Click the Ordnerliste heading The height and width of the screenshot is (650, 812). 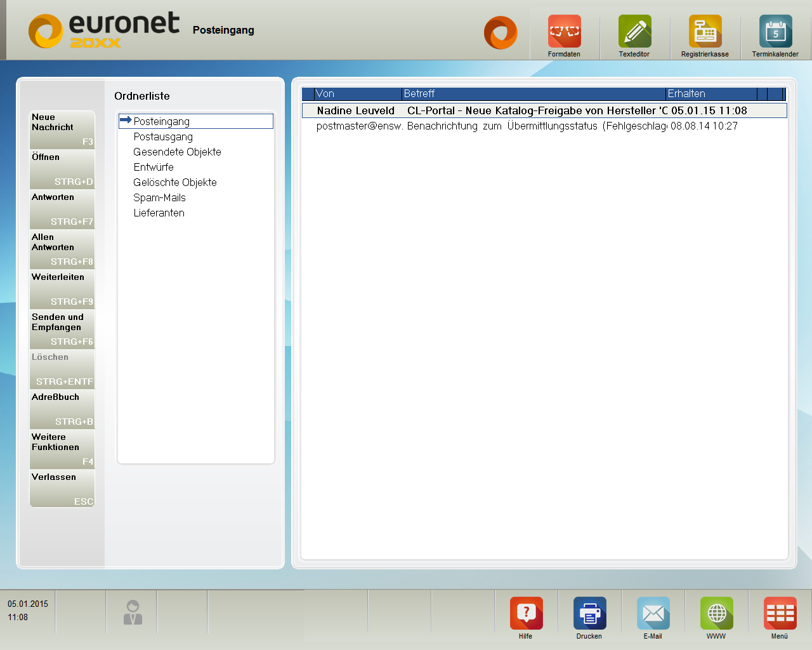pyautogui.click(x=142, y=96)
